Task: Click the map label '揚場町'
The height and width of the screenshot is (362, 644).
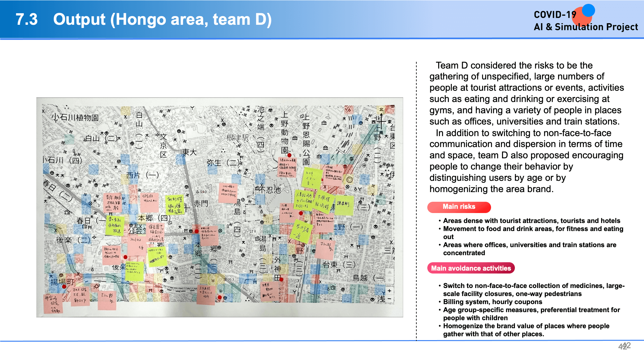Action: (x=62, y=282)
